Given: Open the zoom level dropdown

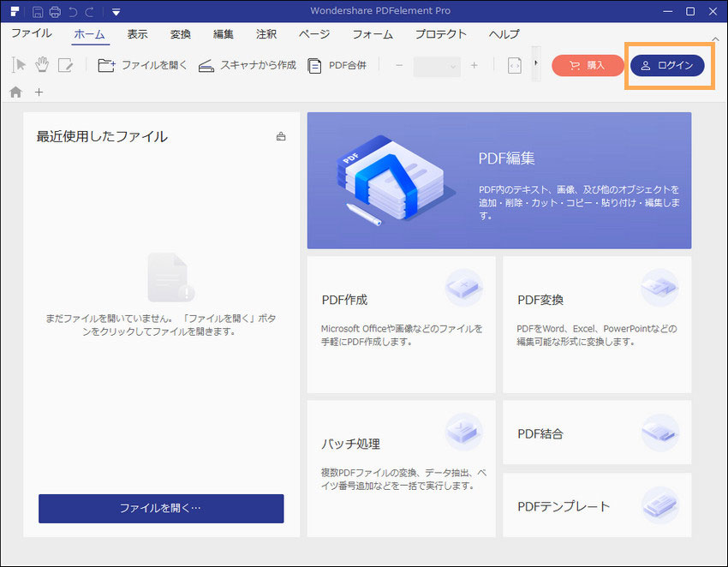Looking at the screenshot, I should click(437, 66).
